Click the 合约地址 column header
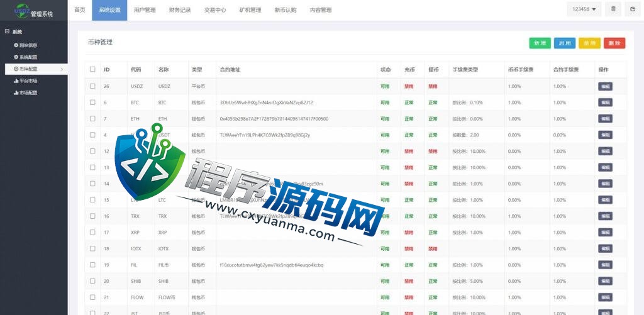 coord(230,70)
